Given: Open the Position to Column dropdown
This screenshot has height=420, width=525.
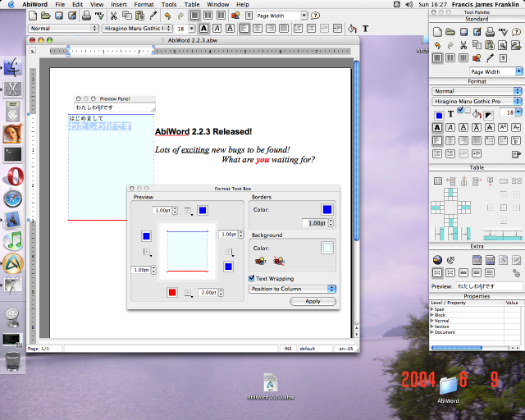Looking at the screenshot, I should (292, 289).
